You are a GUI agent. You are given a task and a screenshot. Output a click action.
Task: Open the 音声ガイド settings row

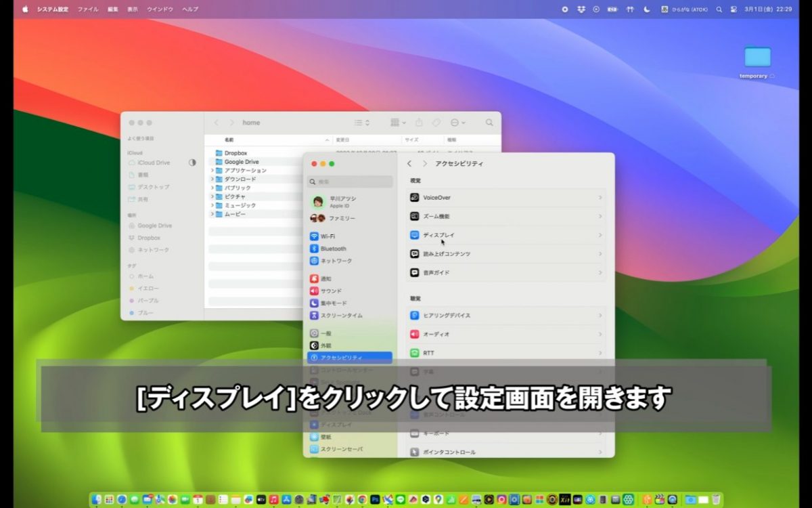point(506,273)
